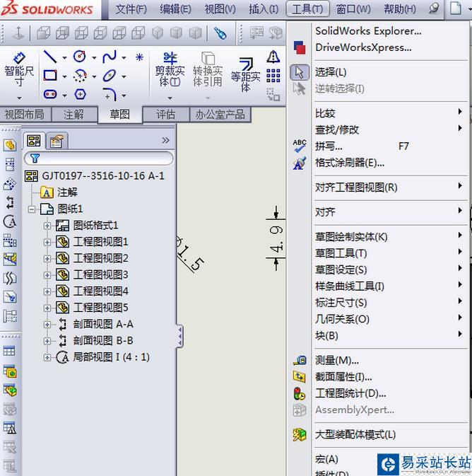Select the Arc sketch tool

pyautogui.click(x=80, y=76)
